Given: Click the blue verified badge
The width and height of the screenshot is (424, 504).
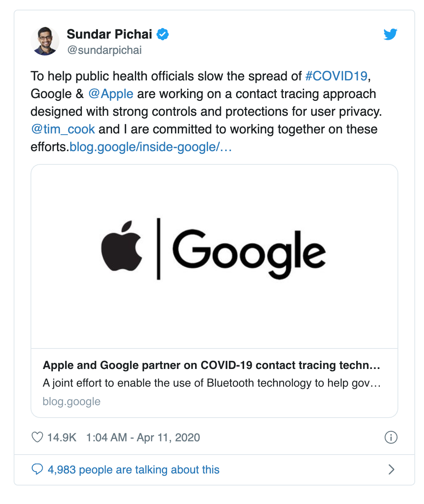Looking at the screenshot, I should click(x=162, y=35).
